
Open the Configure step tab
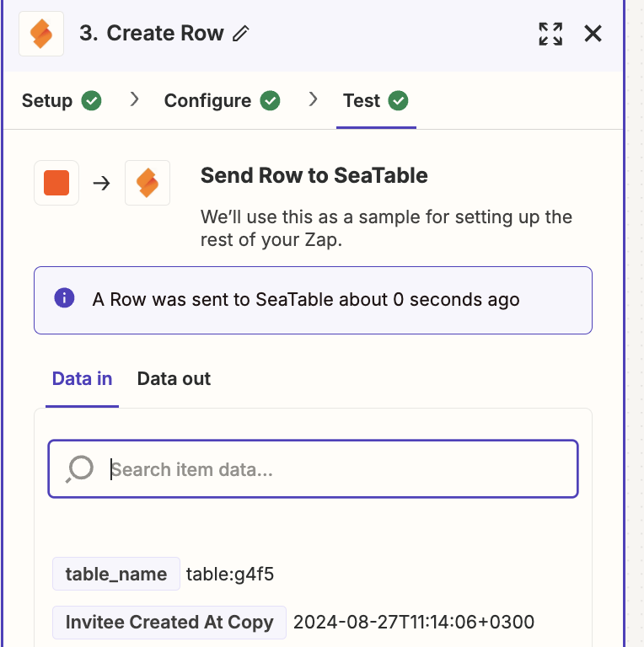point(222,101)
